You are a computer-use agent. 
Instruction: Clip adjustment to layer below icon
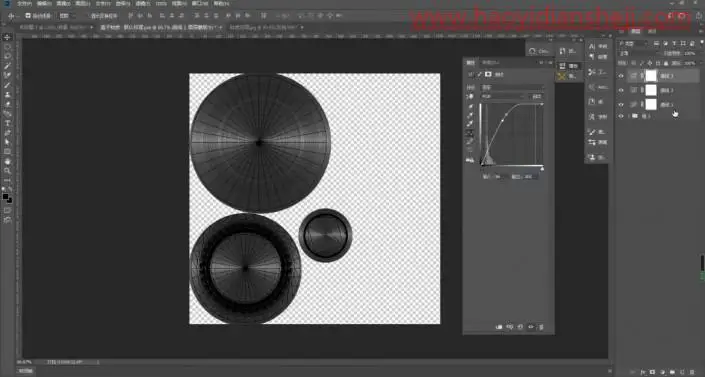499,327
